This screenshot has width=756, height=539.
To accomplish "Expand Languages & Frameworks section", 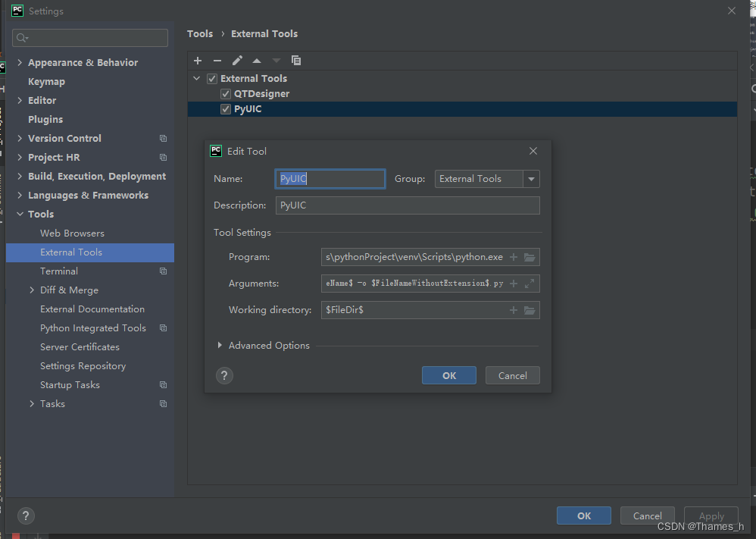I will tap(20, 196).
